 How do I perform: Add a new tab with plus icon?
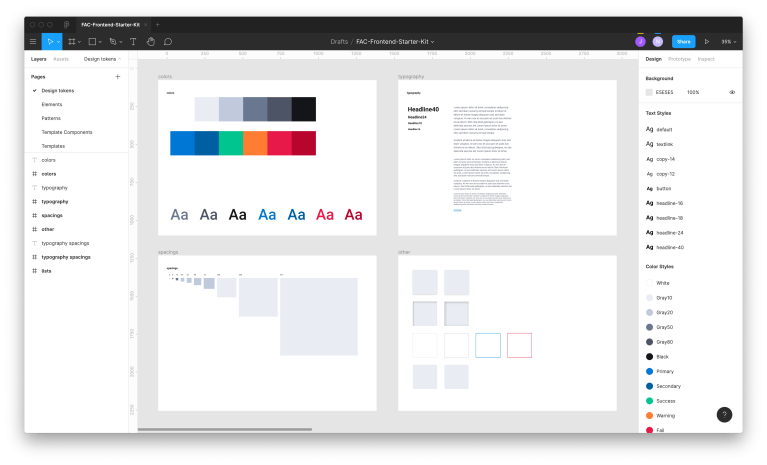(158, 24)
